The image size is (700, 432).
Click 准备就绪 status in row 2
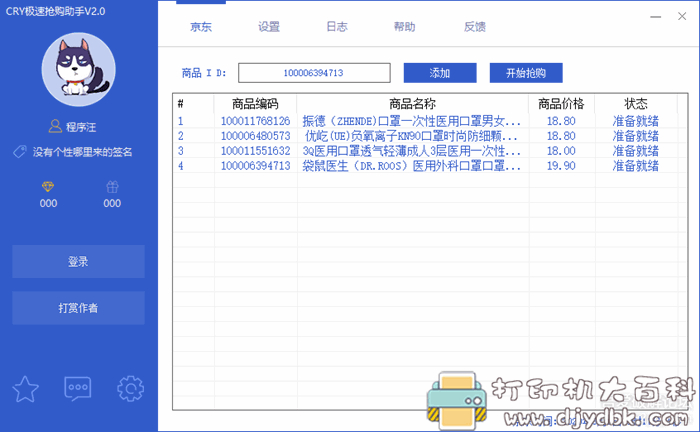pyautogui.click(x=636, y=136)
